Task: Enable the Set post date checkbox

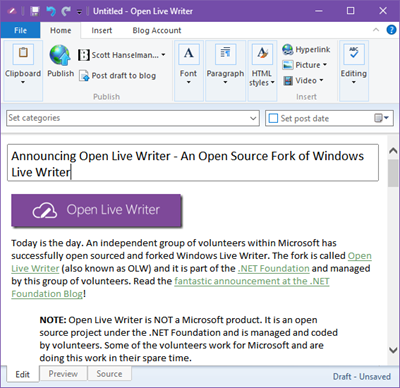Action: (x=273, y=118)
